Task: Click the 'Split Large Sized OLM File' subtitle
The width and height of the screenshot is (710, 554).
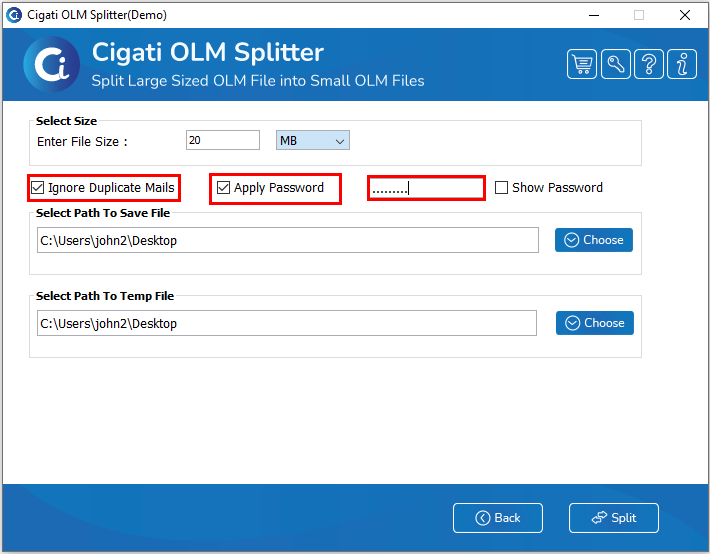Action: click(x=258, y=81)
